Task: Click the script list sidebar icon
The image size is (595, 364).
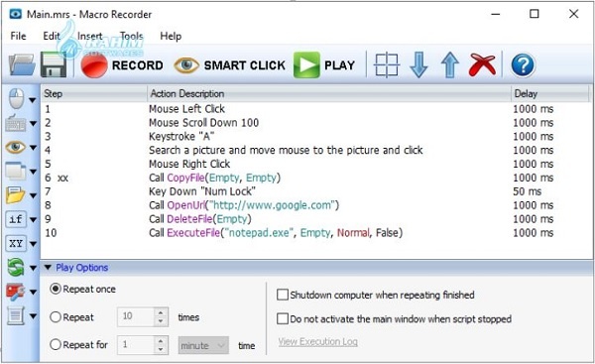Action: click(x=16, y=315)
